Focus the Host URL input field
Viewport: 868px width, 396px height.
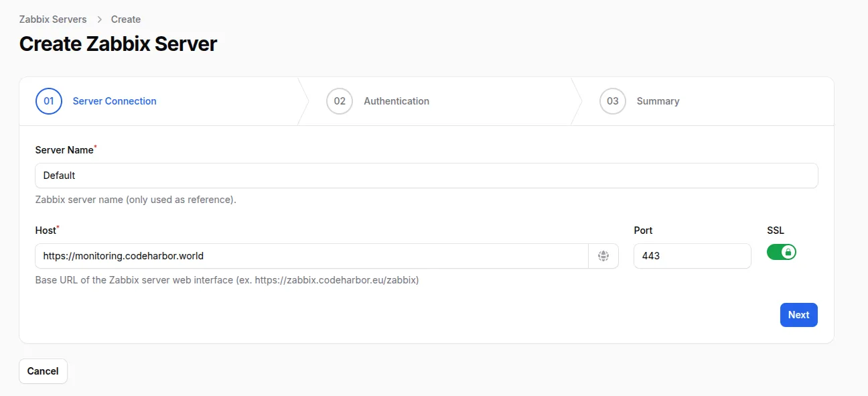pos(312,256)
